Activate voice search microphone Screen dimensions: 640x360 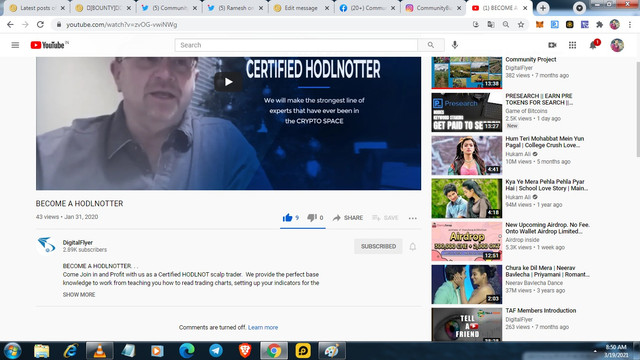pyautogui.click(x=455, y=45)
